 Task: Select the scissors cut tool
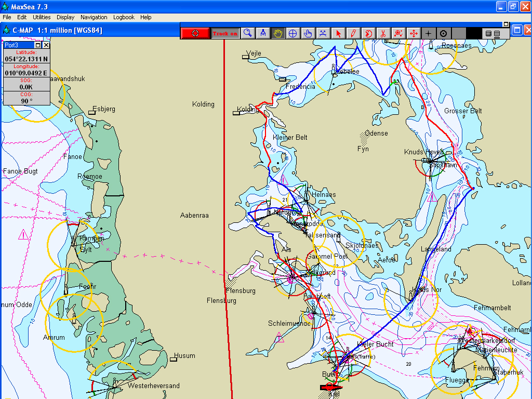[383, 33]
